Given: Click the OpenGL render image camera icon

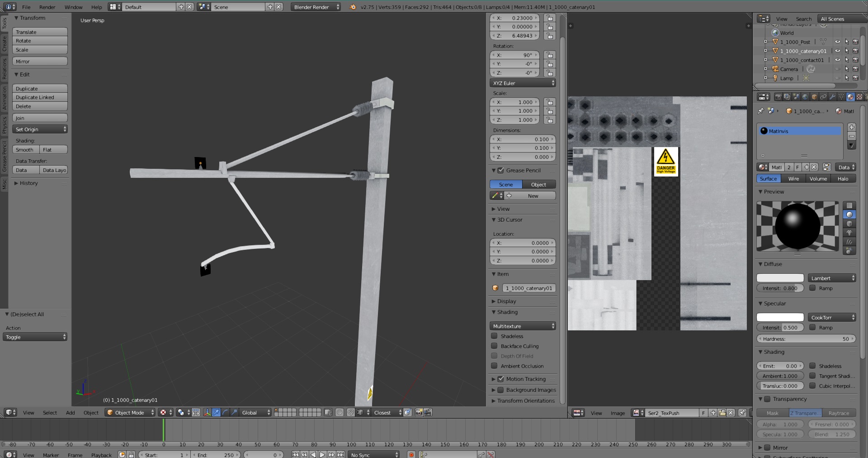Looking at the screenshot, I should click(x=419, y=412).
